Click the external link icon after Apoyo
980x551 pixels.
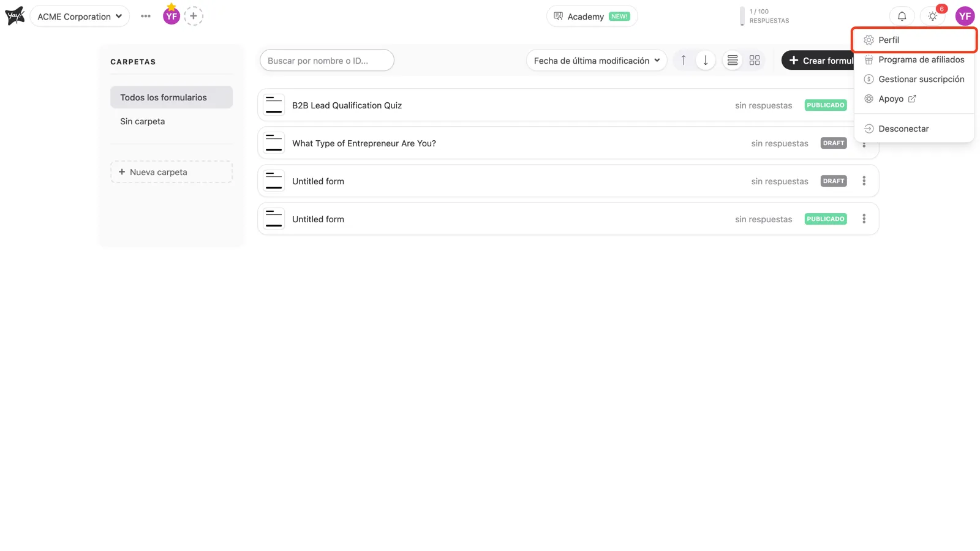[x=912, y=99]
